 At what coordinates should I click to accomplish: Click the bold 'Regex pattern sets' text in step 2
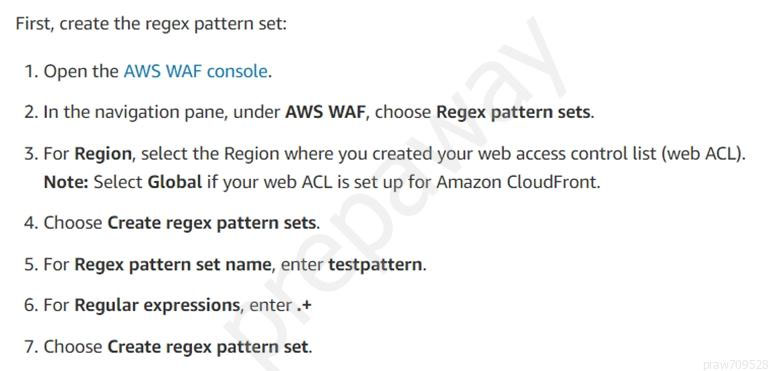click(x=513, y=113)
